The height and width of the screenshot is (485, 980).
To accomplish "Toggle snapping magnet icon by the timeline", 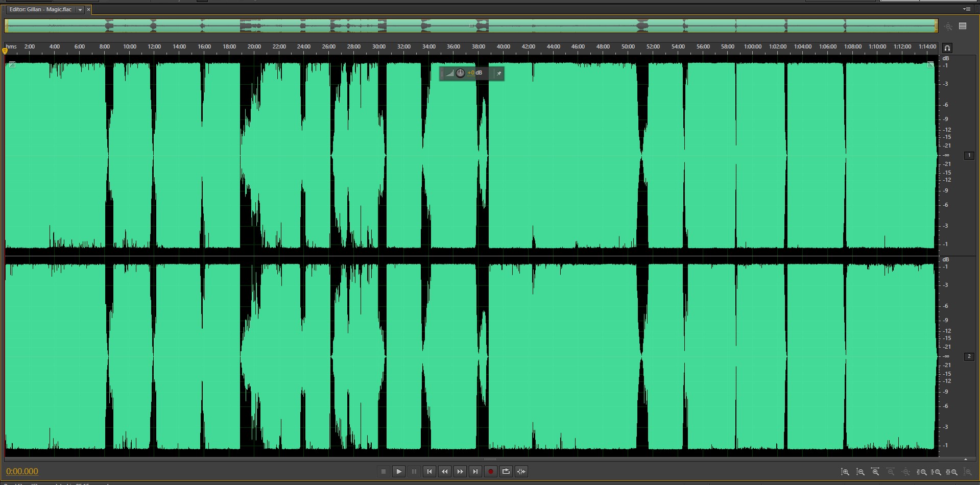I will [x=947, y=47].
